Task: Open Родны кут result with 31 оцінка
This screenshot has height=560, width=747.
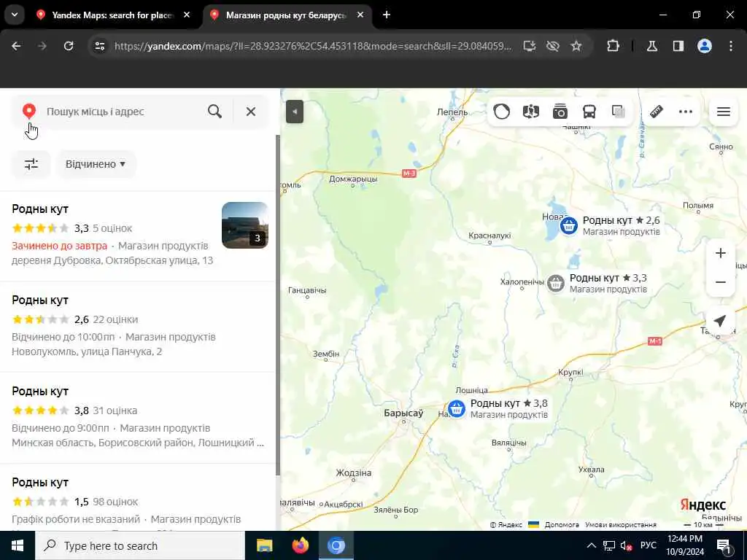Action: tap(138, 417)
